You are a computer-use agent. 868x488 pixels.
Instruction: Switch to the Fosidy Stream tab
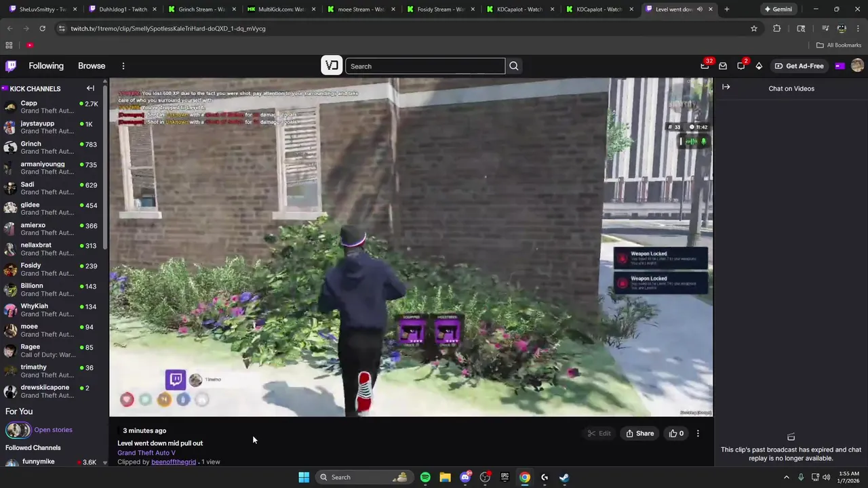[440, 9]
